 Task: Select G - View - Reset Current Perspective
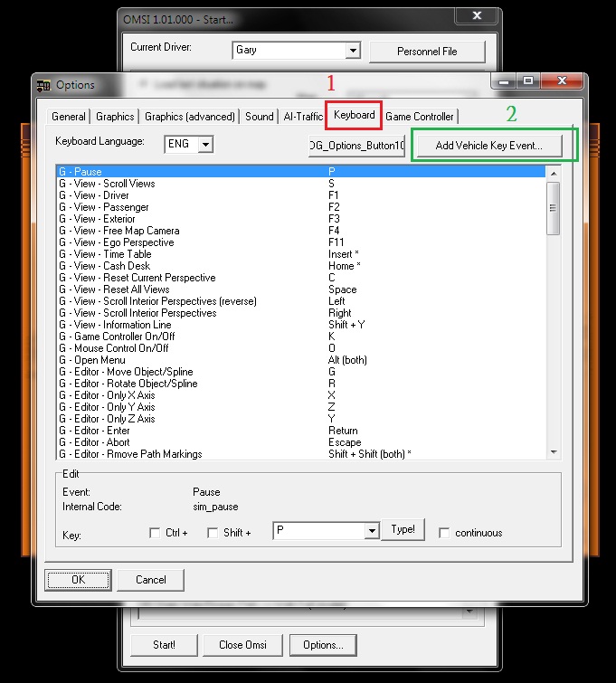[301, 278]
